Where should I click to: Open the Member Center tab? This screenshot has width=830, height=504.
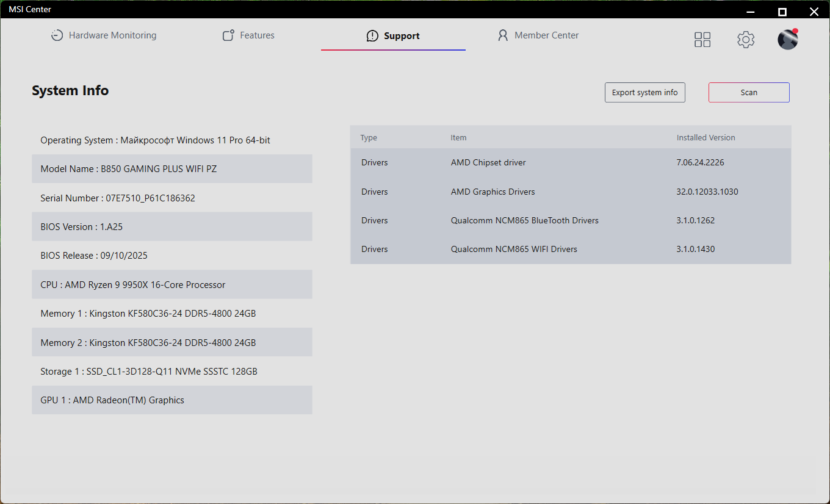click(538, 35)
